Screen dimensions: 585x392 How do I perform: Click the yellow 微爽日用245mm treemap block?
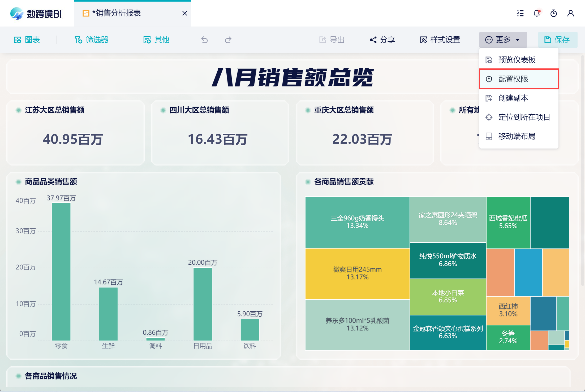(x=357, y=273)
